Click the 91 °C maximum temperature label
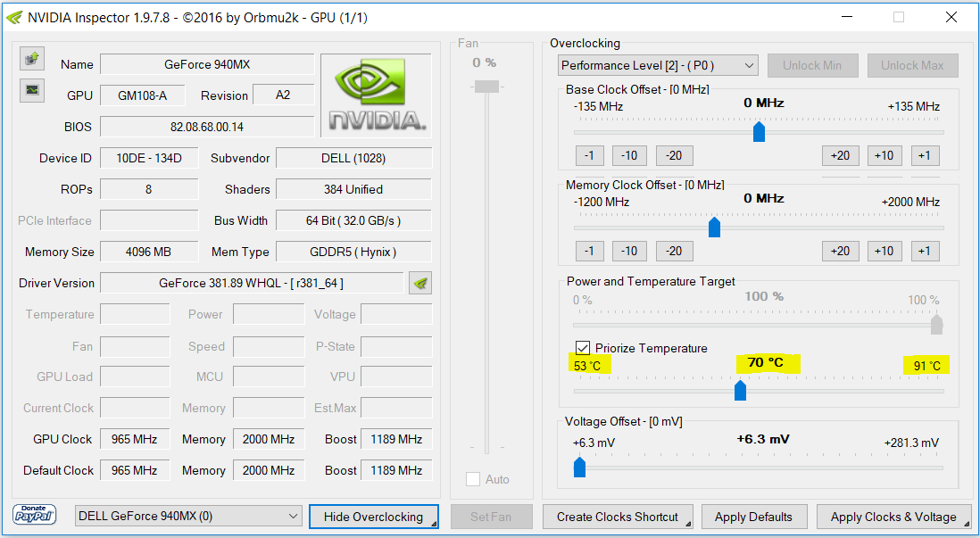This screenshot has width=980, height=538. (x=926, y=366)
